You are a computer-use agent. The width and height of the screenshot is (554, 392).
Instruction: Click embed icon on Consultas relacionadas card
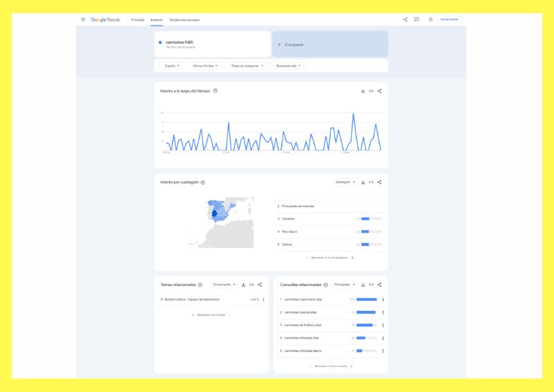tap(371, 285)
